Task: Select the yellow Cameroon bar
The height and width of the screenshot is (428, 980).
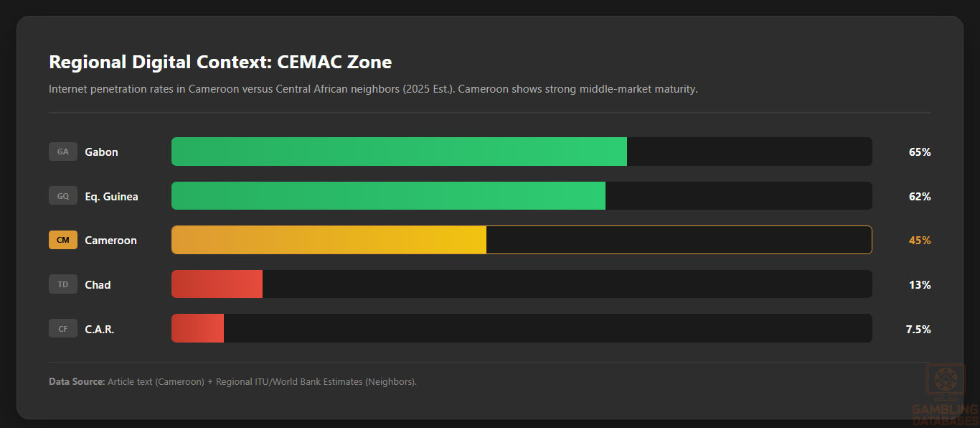Action: (329, 240)
